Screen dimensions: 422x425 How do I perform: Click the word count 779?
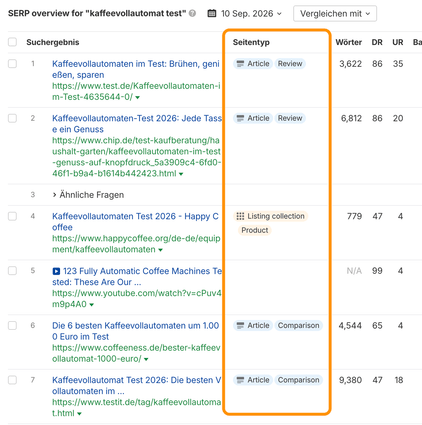pyautogui.click(x=354, y=216)
